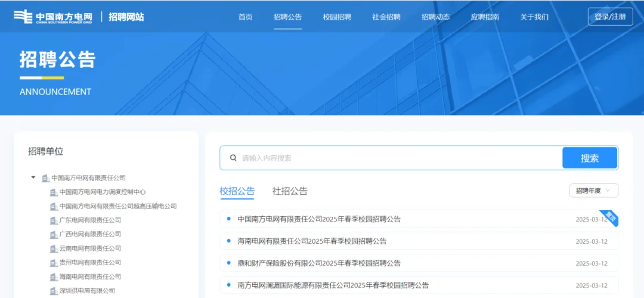The height and width of the screenshot is (298, 644).
Task: Click the 置顶 pinned ribbon badge
Action: [611, 217]
